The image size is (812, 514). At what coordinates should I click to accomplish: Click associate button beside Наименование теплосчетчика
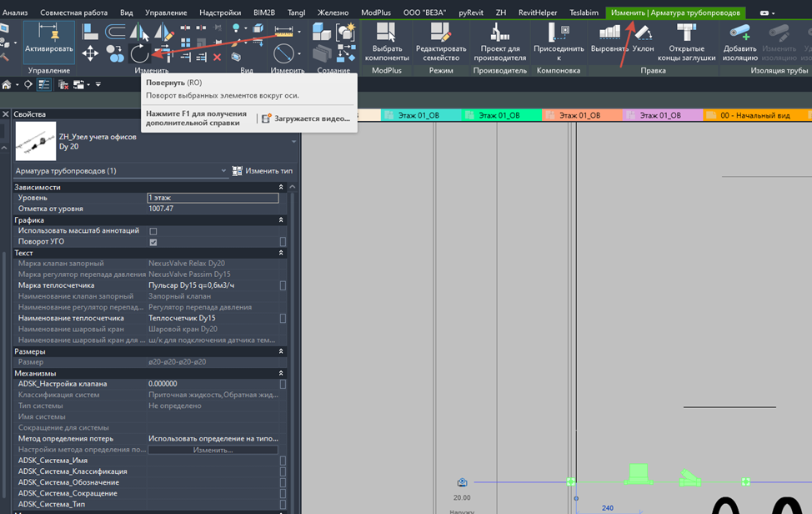(x=283, y=319)
